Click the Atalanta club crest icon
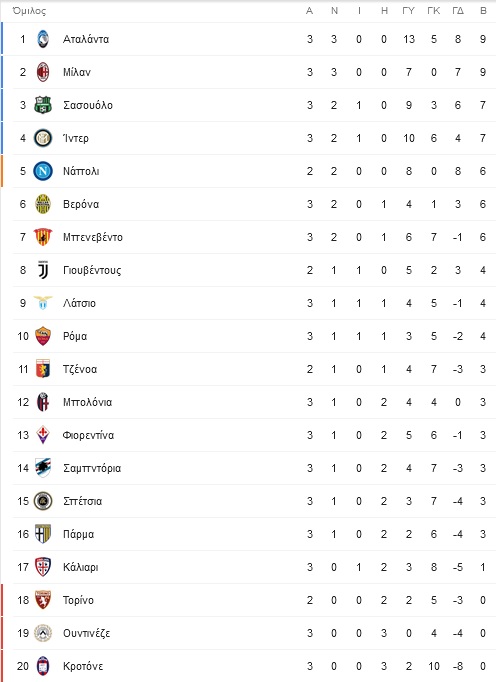Screen dimensions: 502x682 click(43, 39)
